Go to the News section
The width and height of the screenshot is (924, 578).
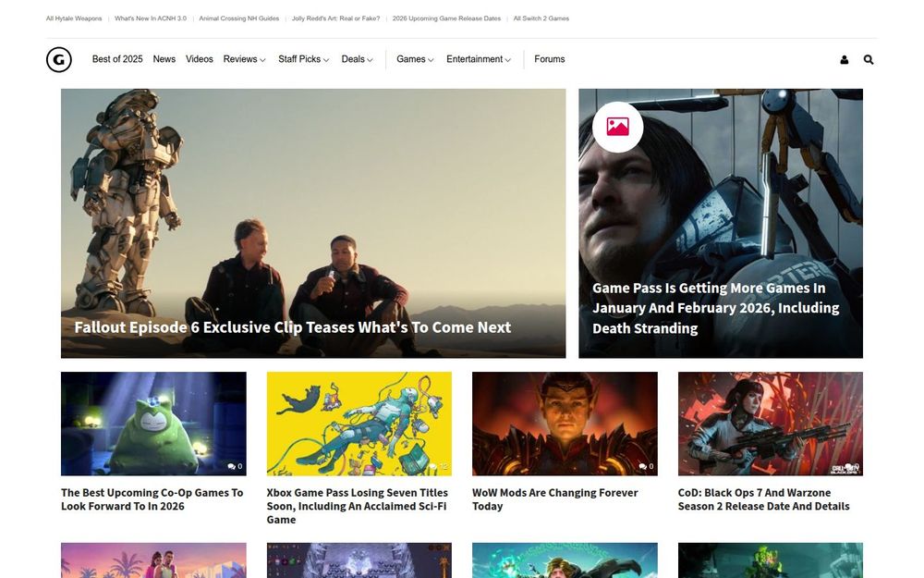[x=164, y=59]
